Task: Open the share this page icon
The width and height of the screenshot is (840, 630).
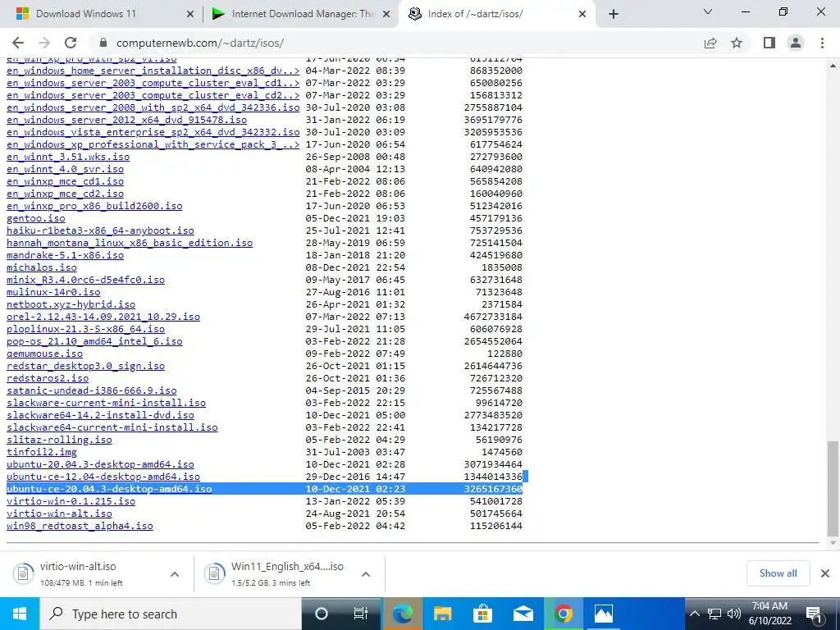Action: [x=710, y=43]
